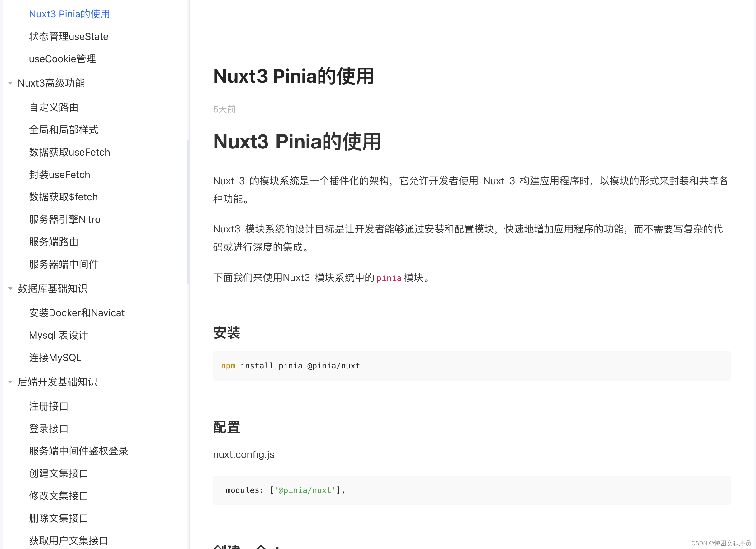Click the 配置 section heading
This screenshot has height=549, width=756.
pyautogui.click(x=226, y=427)
